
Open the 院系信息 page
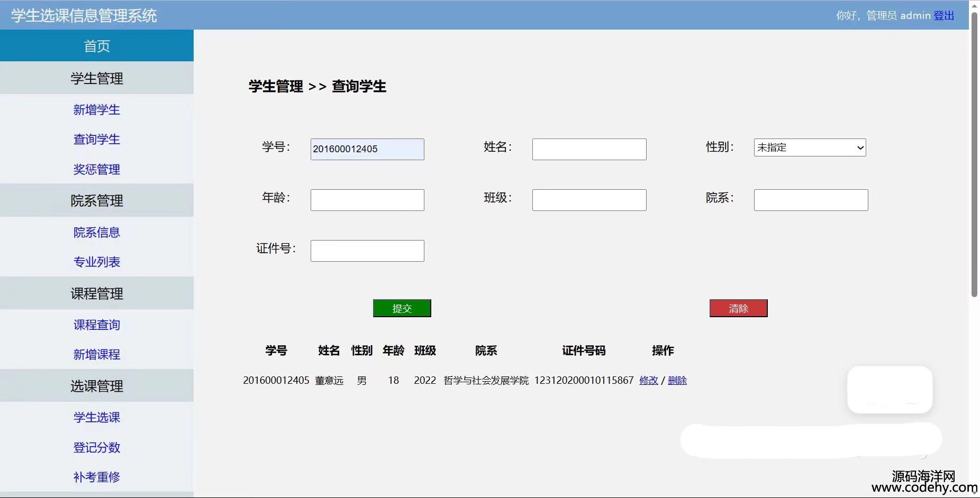point(97,232)
